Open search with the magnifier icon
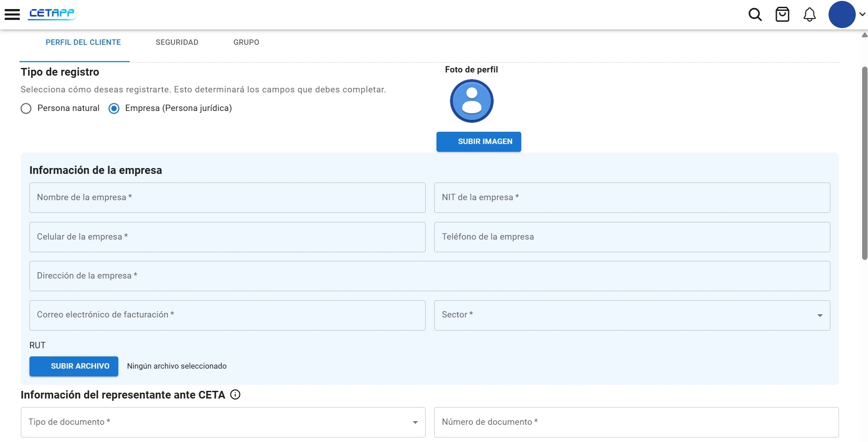This screenshot has height=442, width=868. click(755, 14)
